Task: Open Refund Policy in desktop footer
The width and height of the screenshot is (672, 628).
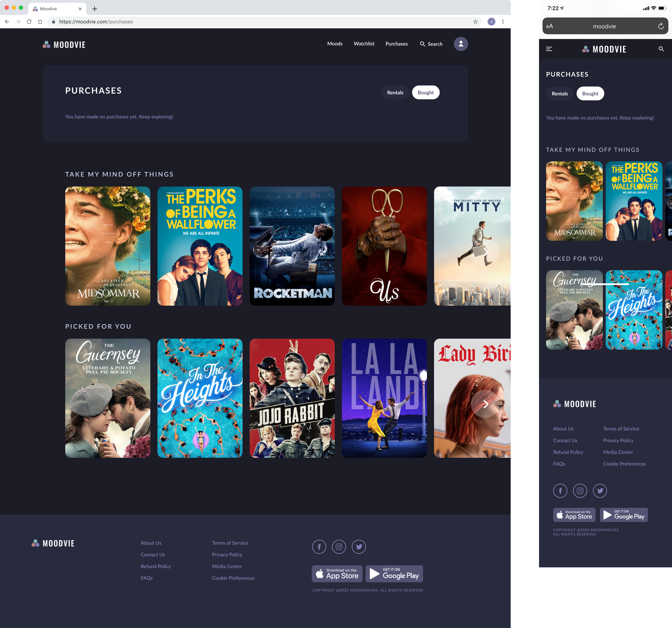Action: pos(156,566)
